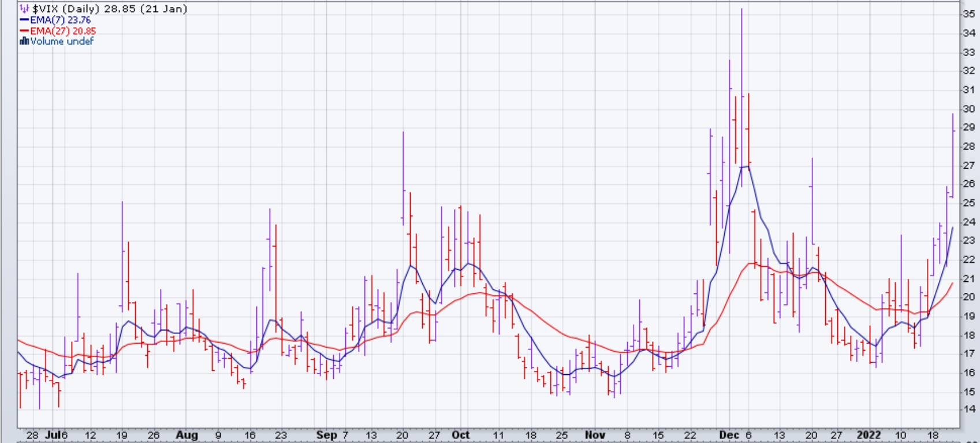
Task: Select the $VIX (Daily) chart title
Action: pyautogui.click(x=110, y=9)
